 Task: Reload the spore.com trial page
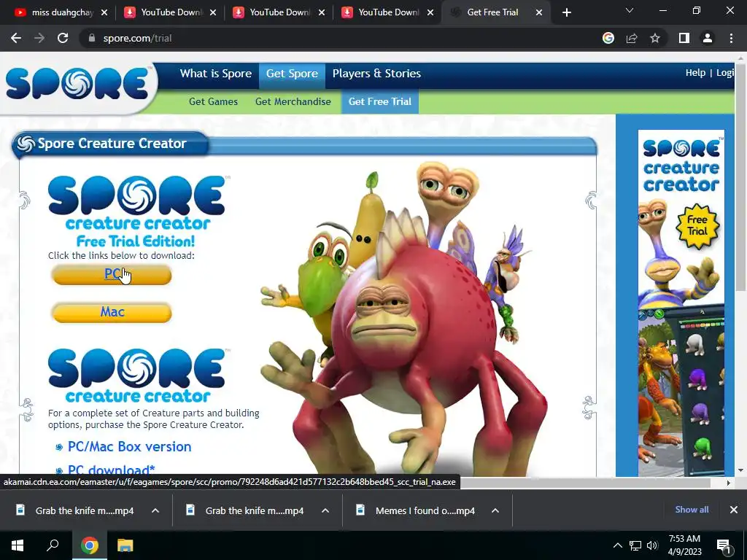click(63, 38)
